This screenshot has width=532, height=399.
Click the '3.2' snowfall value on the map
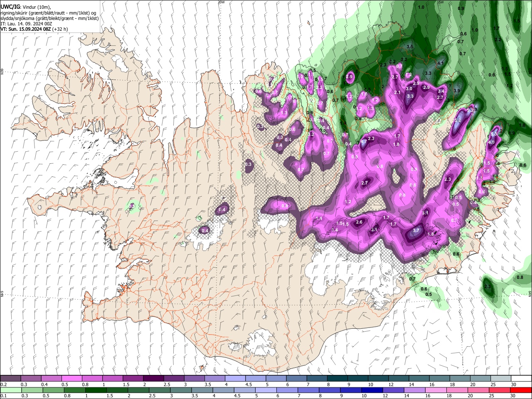(310, 134)
